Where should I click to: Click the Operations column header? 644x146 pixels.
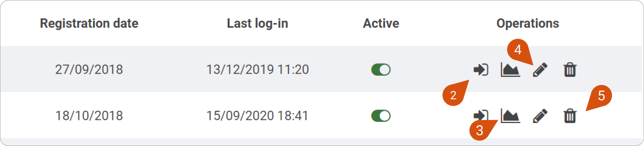528,23
